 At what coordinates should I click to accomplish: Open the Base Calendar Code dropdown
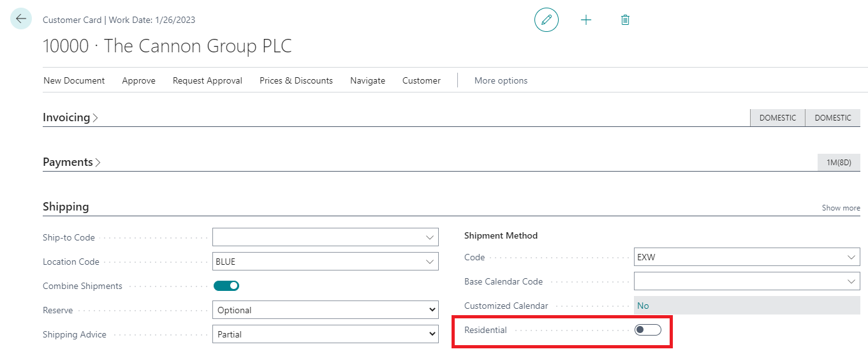click(x=851, y=281)
